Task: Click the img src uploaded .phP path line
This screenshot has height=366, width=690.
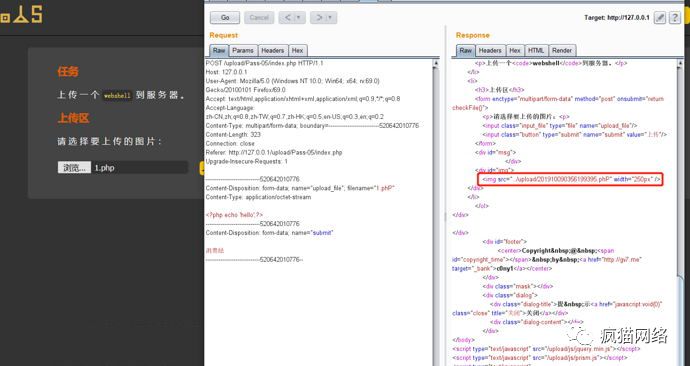Action: [571, 179]
